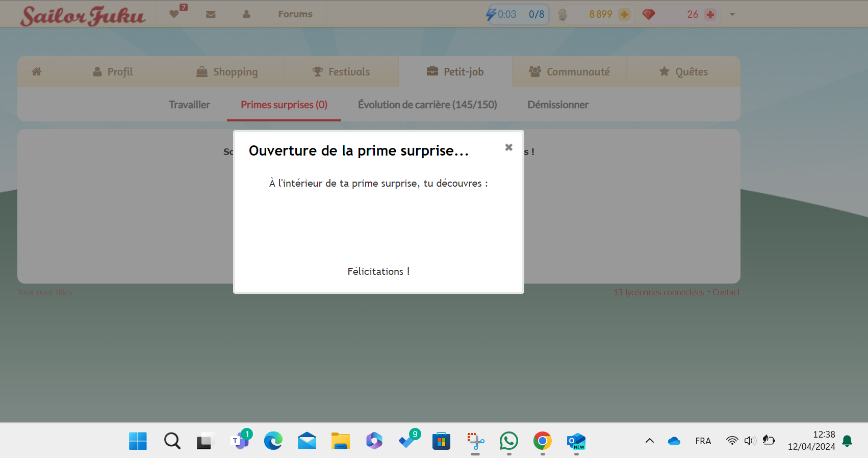Open Microsoft Store from taskbar
The height and width of the screenshot is (458, 868).
441,441
